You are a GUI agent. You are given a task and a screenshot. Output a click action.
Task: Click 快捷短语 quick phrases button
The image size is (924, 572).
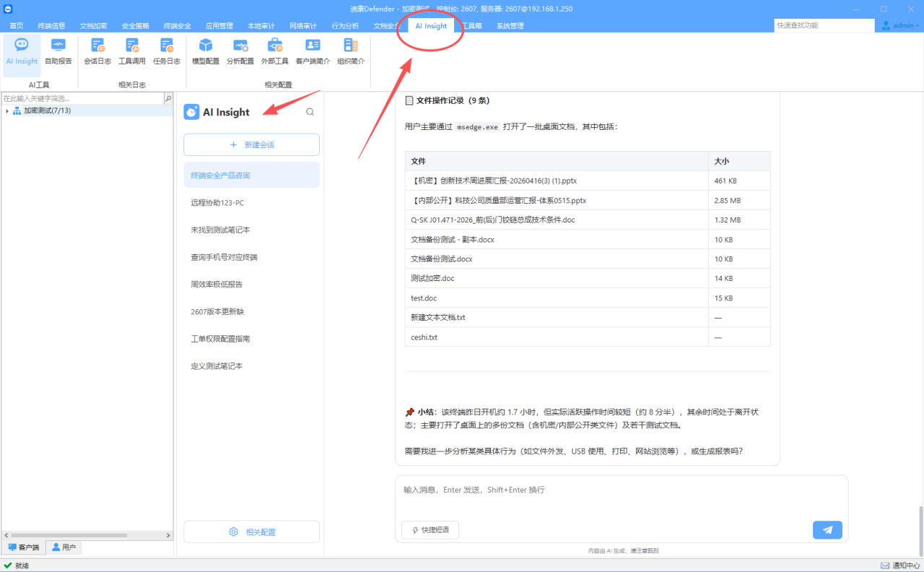(430, 530)
